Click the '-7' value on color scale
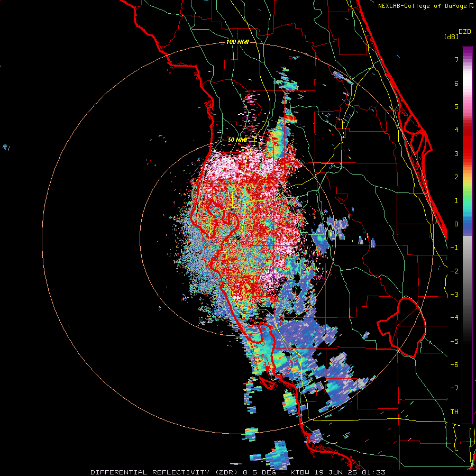The width and height of the screenshot is (476, 476). (454, 388)
